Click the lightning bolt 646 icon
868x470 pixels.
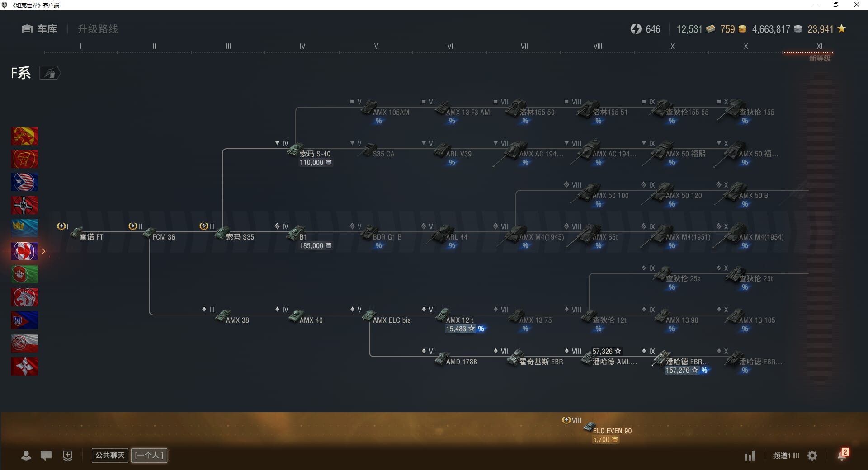pyautogui.click(x=636, y=29)
